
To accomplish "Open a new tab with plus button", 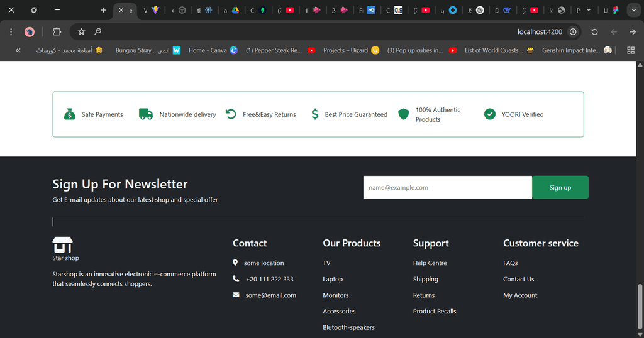I will [x=103, y=10].
